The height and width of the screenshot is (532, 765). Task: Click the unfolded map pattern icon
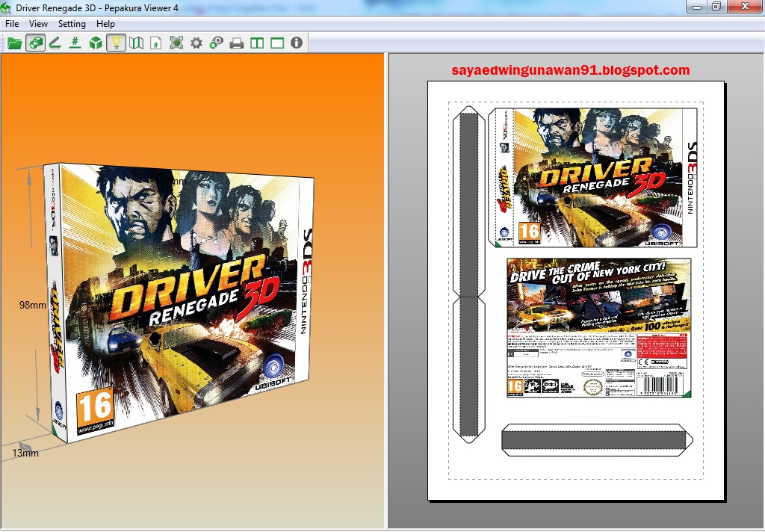[136, 43]
